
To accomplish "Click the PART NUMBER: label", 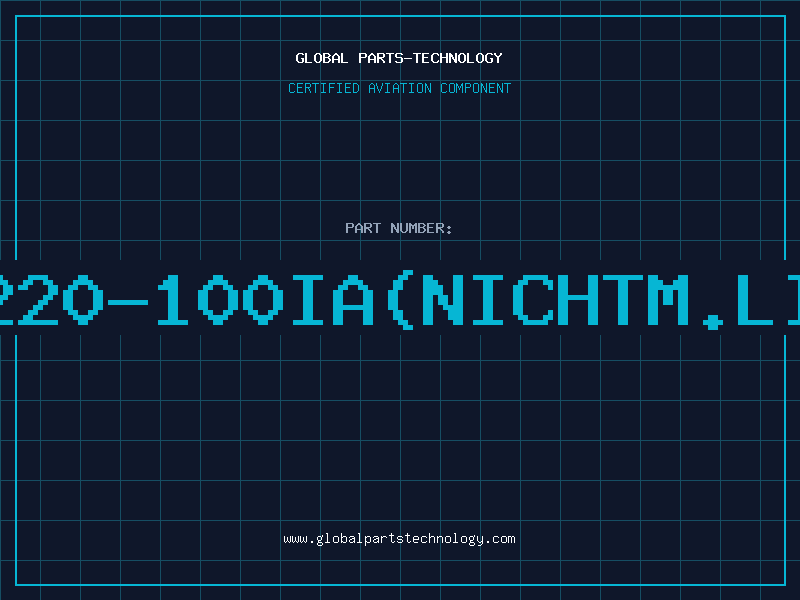I will [x=399, y=228].
